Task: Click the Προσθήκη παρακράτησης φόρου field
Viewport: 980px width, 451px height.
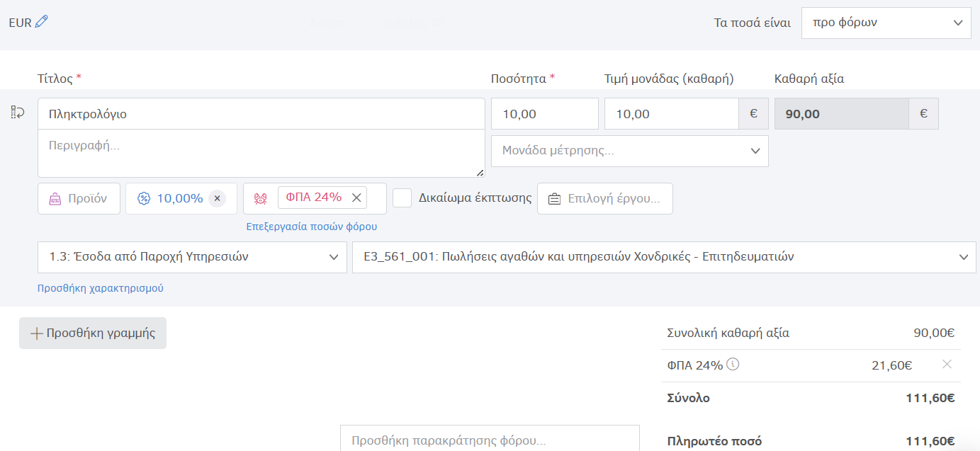Action: click(490, 439)
